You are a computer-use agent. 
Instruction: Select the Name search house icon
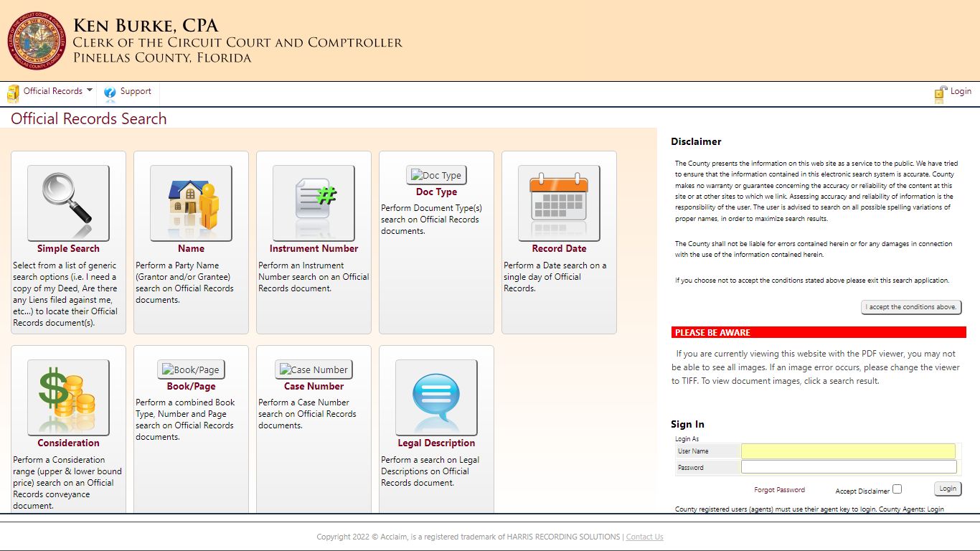[191, 203]
